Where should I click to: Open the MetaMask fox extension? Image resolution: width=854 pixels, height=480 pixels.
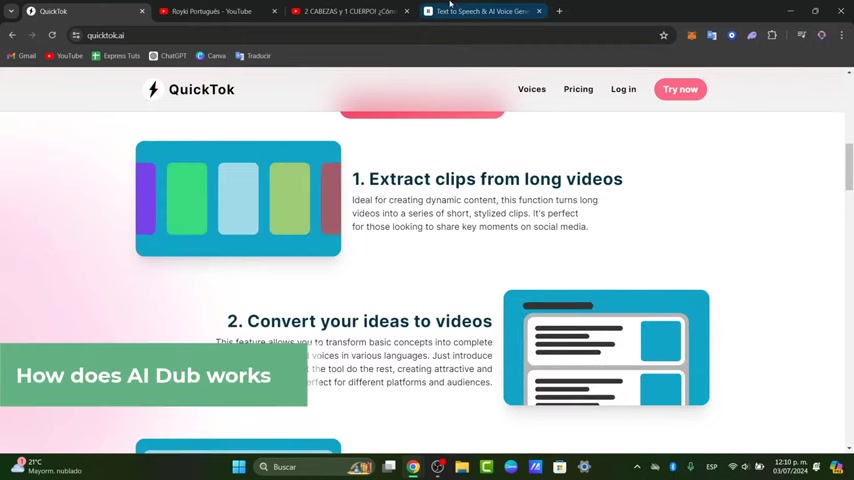(692, 35)
